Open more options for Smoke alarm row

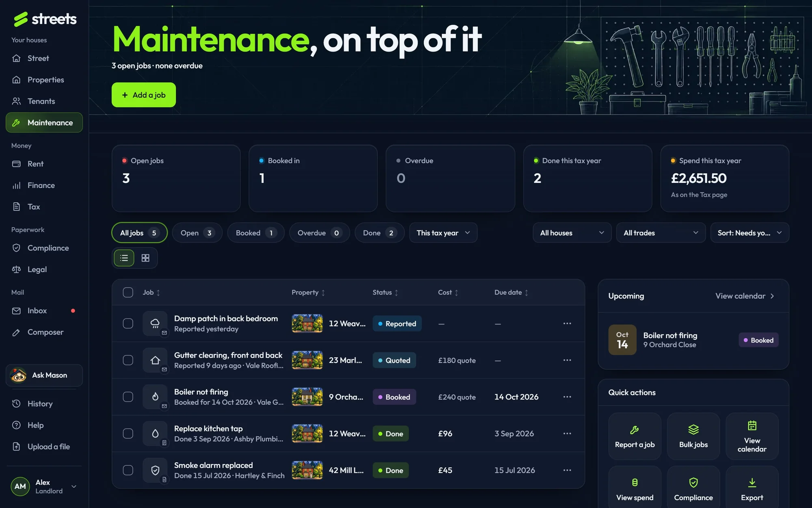click(x=567, y=470)
